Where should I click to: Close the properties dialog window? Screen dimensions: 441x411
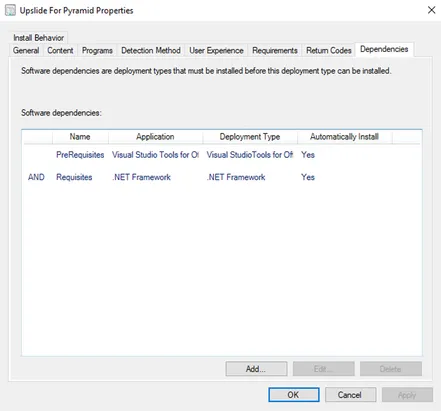pos(431,10)
